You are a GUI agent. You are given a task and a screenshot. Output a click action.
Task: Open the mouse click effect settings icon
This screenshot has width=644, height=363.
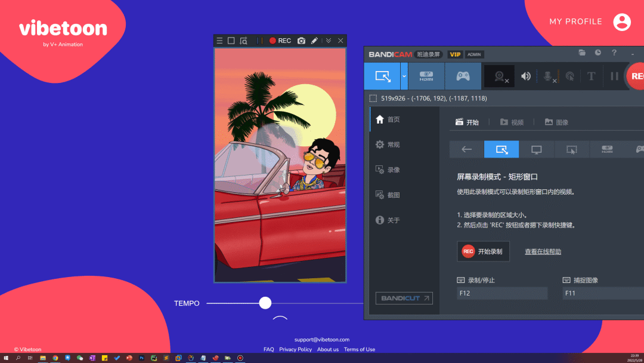(x=570, y=76)
